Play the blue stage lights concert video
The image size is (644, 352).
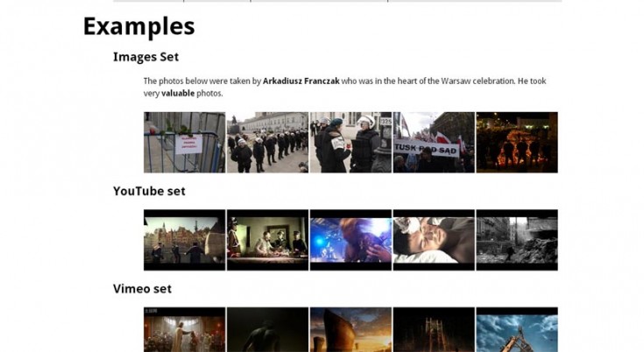click(350, 240)
